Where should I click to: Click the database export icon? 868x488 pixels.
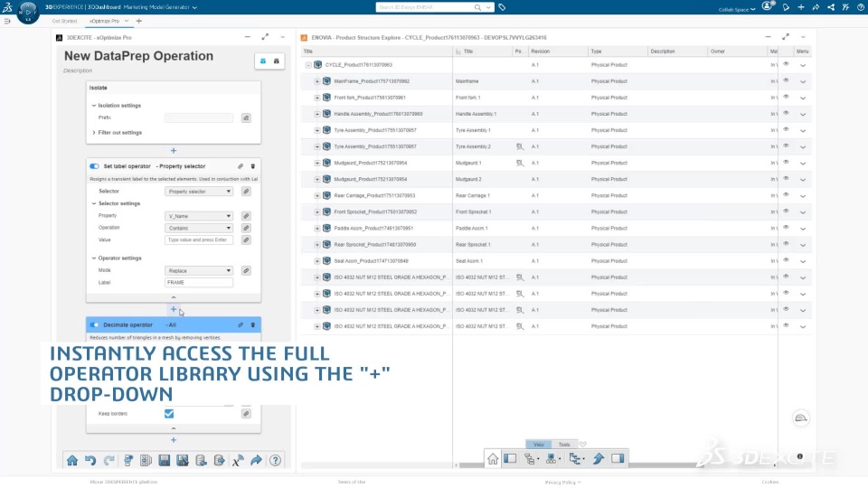tap(220, 460)
